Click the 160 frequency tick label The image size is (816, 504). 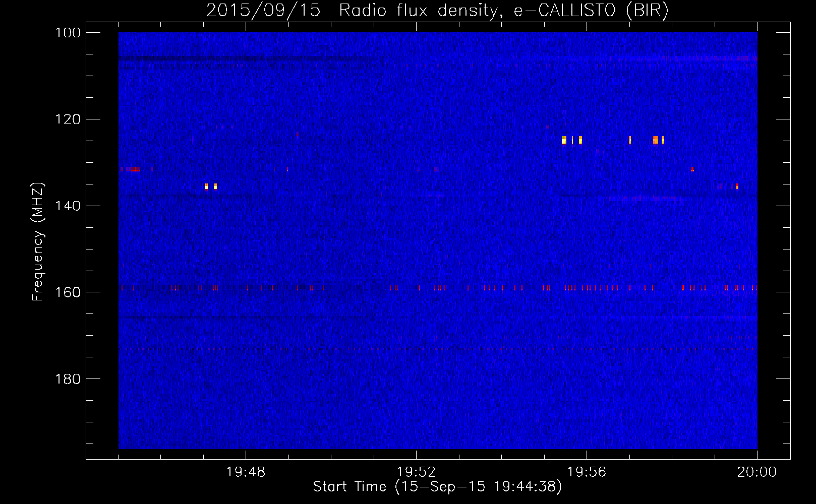(68, 293)
